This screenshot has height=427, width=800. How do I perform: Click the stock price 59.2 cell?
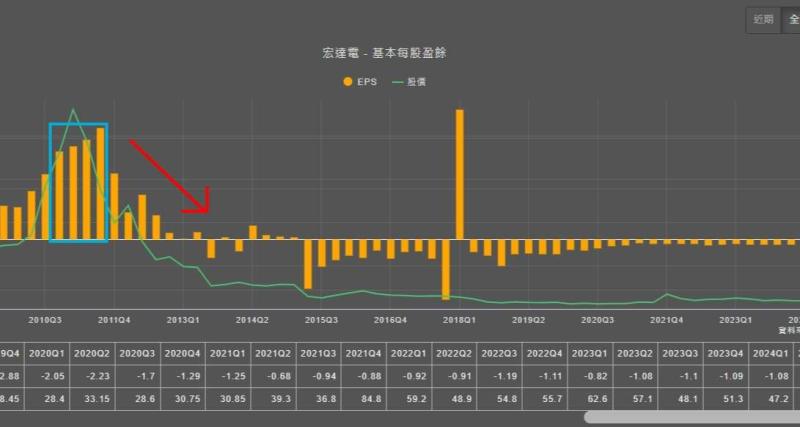(x=409, y=399)
